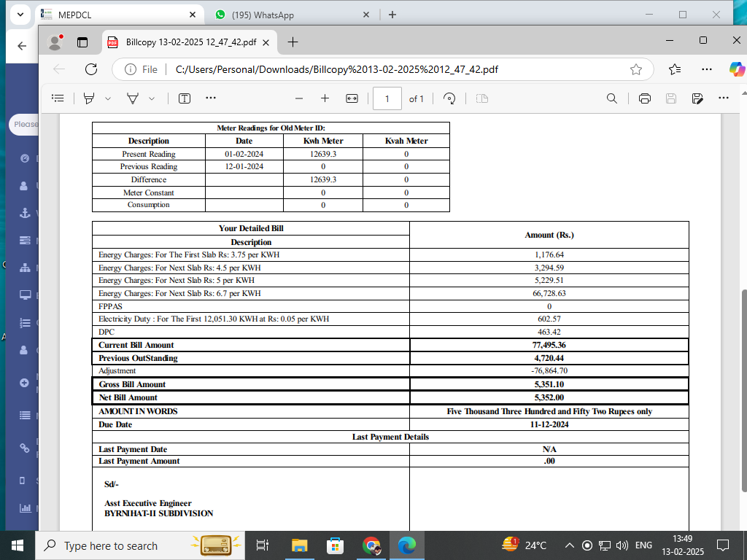
Task: Select the Billcopy 13-02-2025 PDF tab
Action: click(x=188, y=42)
